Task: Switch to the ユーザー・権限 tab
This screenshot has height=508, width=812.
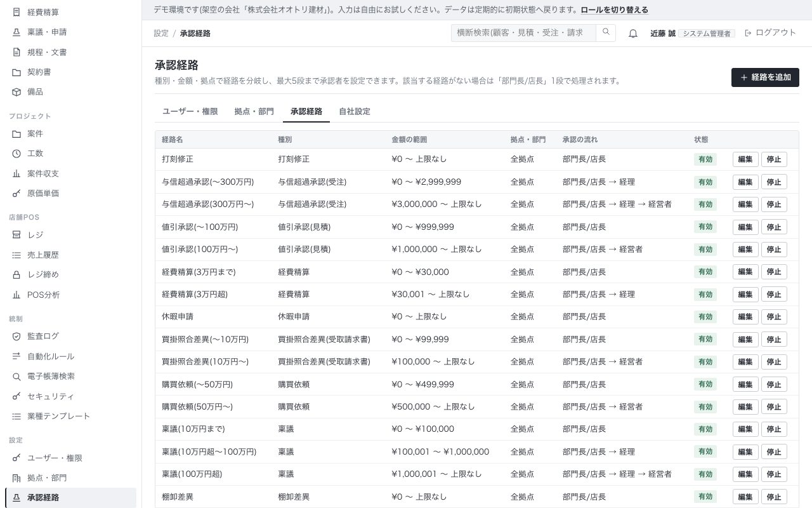Action: [190, 111]
